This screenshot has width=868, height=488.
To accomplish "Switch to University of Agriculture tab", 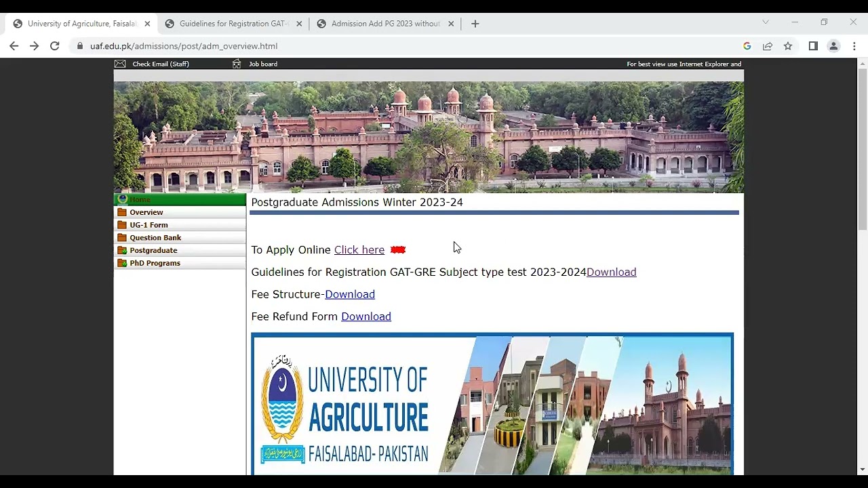I will (x=81, y=24).
